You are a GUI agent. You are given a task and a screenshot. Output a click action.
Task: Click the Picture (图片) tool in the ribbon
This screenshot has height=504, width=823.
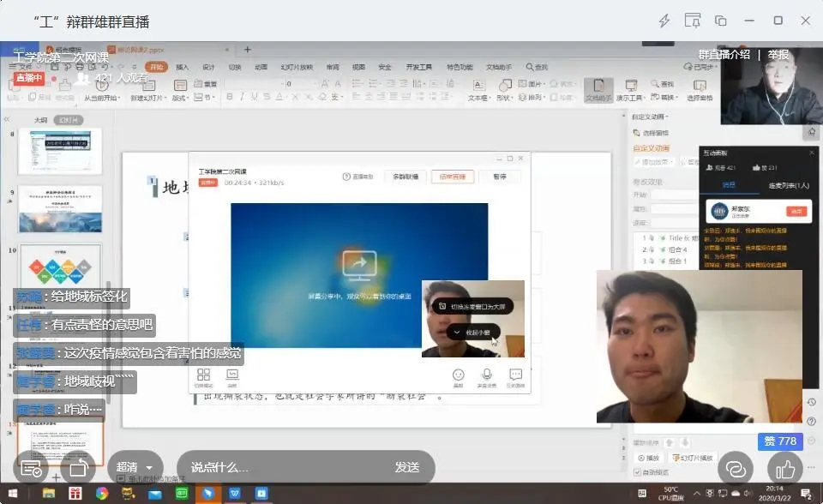tap(532, 83)
